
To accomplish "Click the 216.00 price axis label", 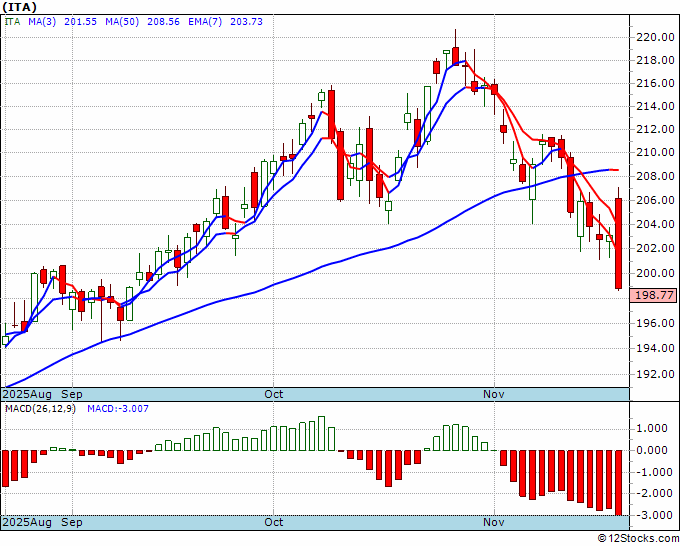I will [x=655, y=83].
